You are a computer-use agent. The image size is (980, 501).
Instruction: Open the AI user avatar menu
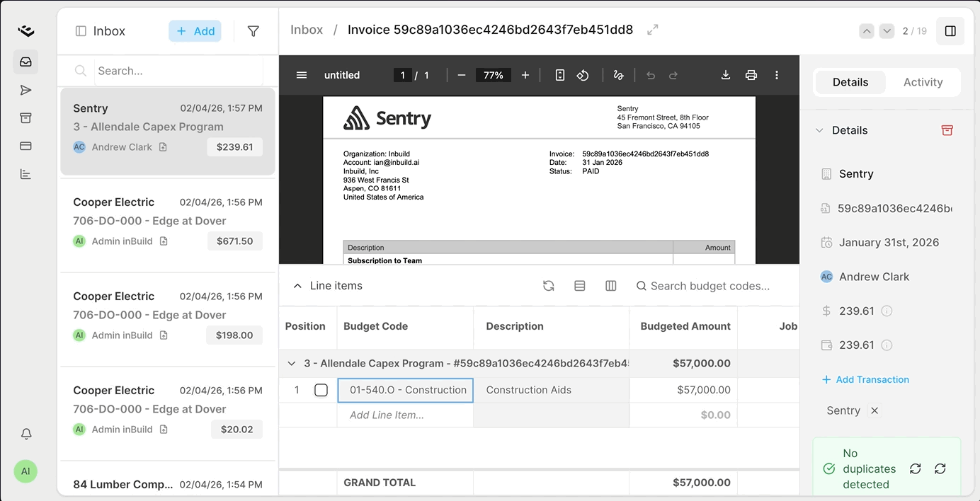(x=25, y=471)
